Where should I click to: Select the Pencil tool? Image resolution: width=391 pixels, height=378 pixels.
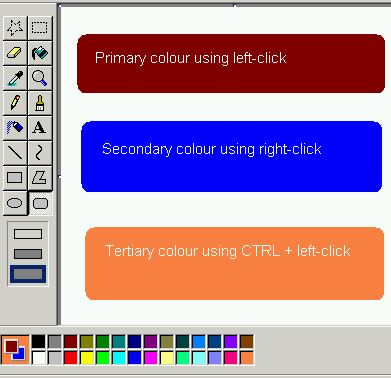pos(15,103)
